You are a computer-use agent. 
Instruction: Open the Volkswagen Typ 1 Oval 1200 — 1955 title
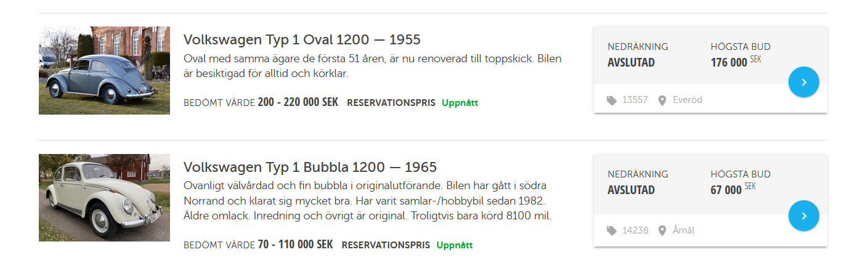tap(302, 40)
